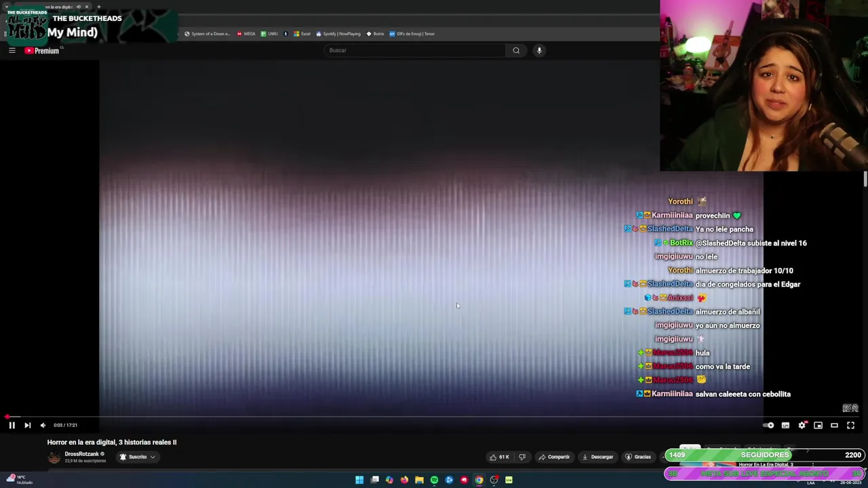Toggle subtitles on the player
Screen dimensions: 868x488
(785, 425)
